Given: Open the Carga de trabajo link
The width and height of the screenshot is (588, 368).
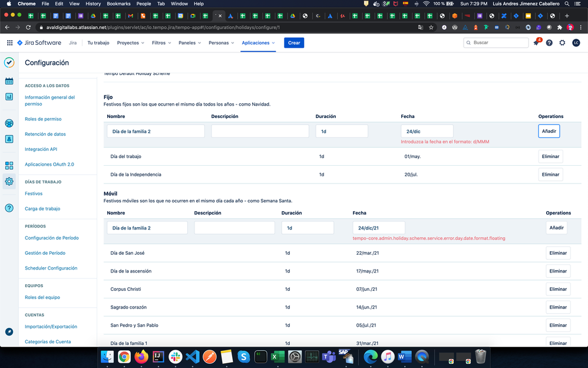Looking at the screenshot, I should (x=42, y=208).
